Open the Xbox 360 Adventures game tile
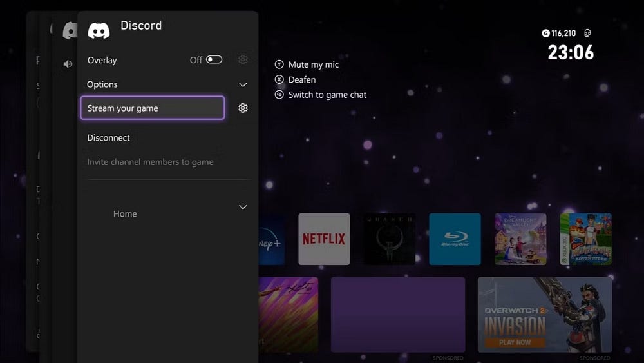 click(585, 239)
